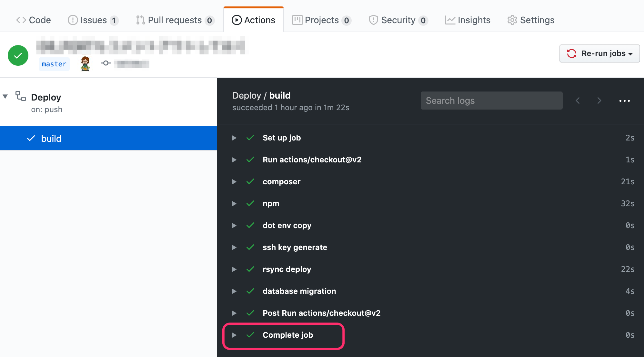Image resolution: width=644 pixels, height=357 pixels.
Task: Open the Code tab
Action: [33, 20]
